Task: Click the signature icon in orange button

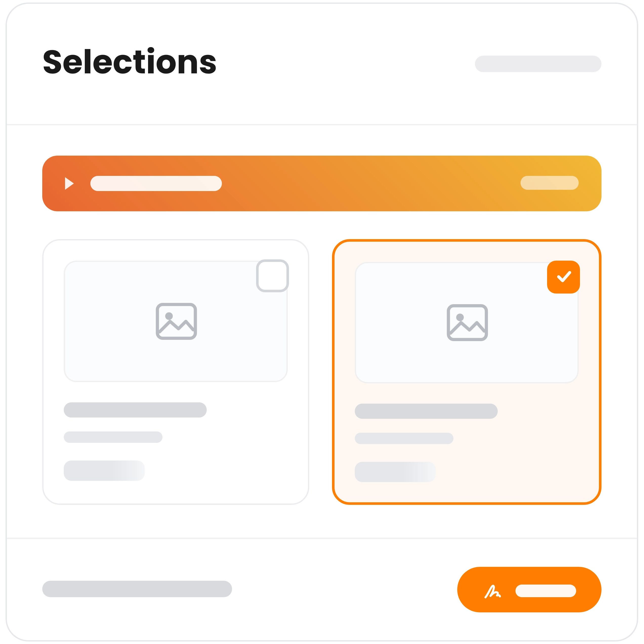Action: coord(492,592)
